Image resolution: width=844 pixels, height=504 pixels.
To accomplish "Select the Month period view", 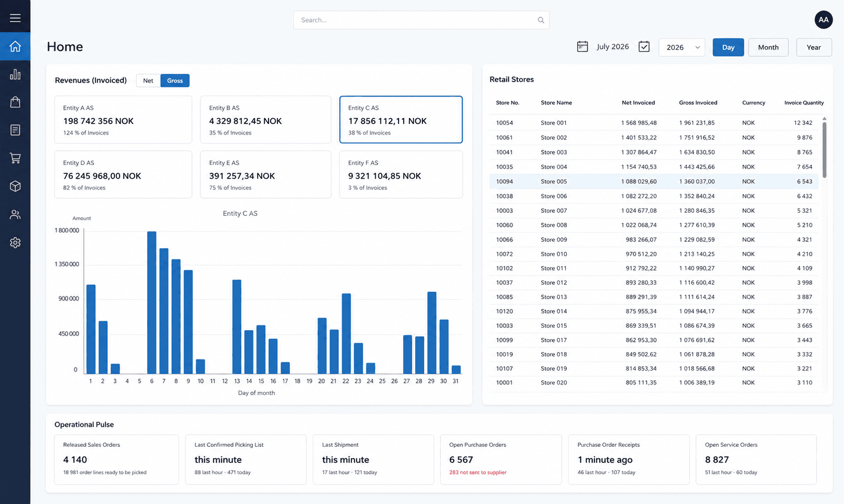I will tap(768, 47).
